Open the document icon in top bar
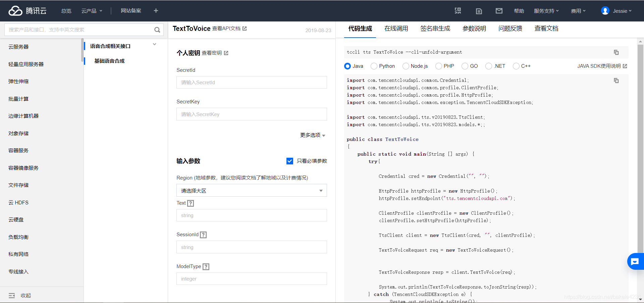This screenshot has height=303, width=644. pyautogui.click(x=479, y=11)
